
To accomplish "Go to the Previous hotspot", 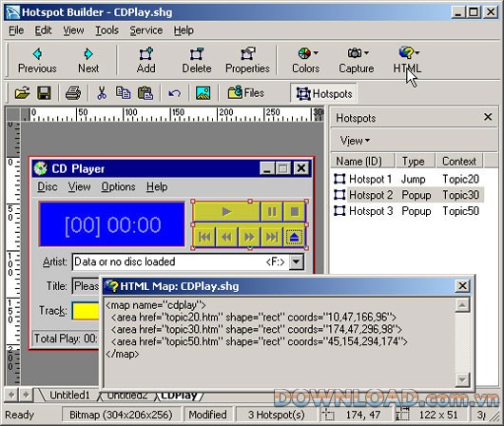I will click(37, 61).
